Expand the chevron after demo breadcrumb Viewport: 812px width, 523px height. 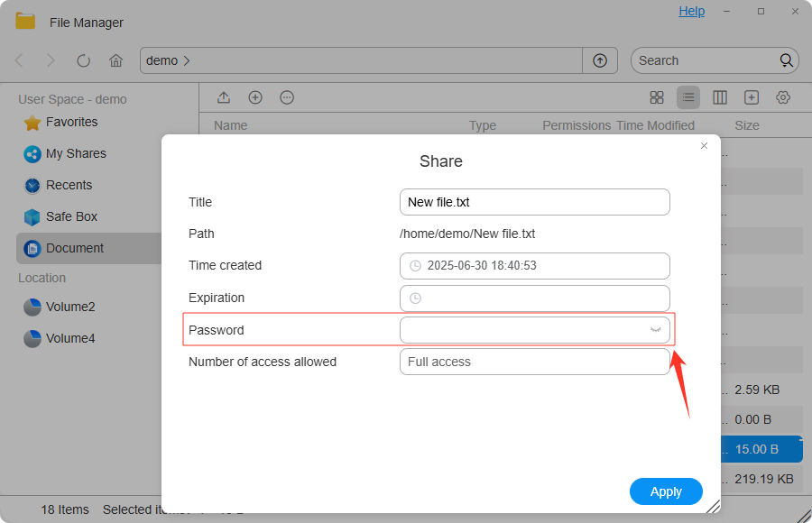pos(187,60)
